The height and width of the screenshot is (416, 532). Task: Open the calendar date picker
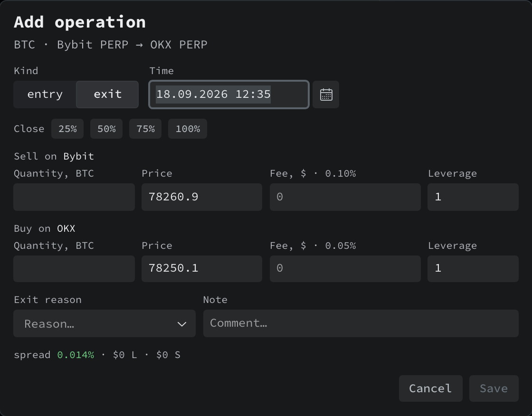pyautogui.click(x=326, y=95)
